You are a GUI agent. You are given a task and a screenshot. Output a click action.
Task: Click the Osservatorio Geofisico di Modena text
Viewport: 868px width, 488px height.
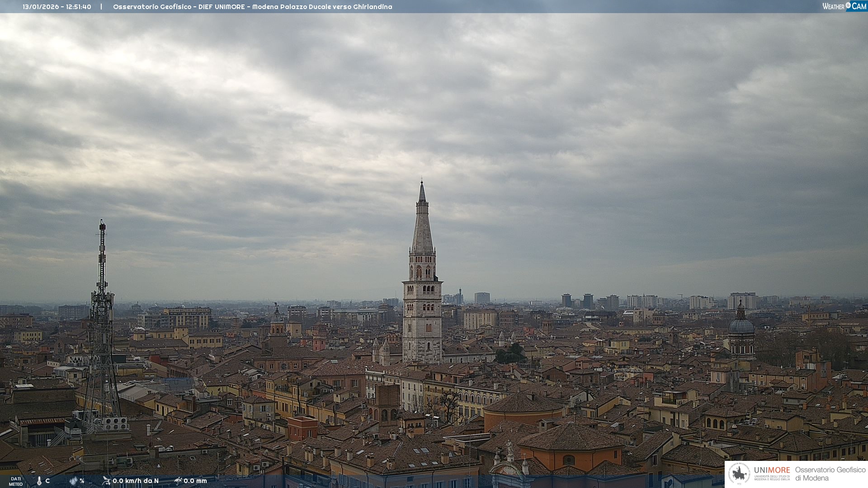[x=830, y=474]
